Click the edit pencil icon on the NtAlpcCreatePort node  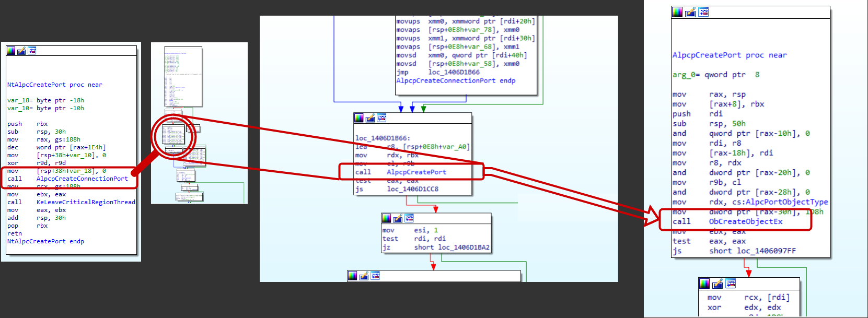[21, 51]
